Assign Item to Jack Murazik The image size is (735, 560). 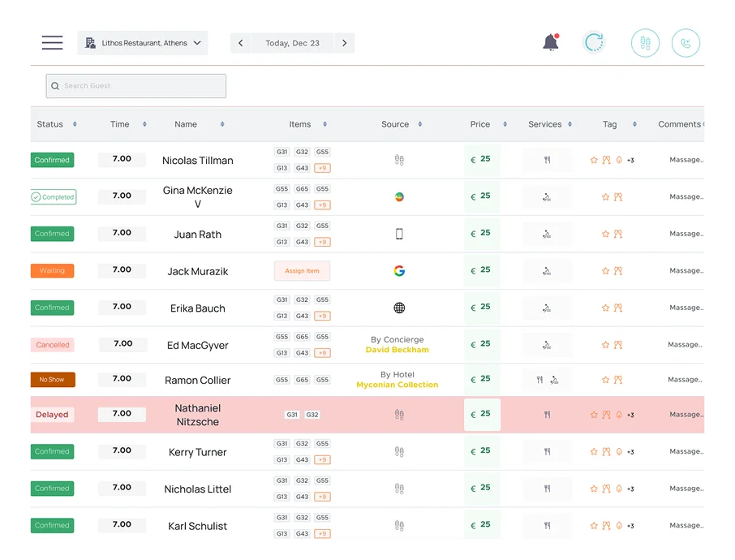coord(302,270)
